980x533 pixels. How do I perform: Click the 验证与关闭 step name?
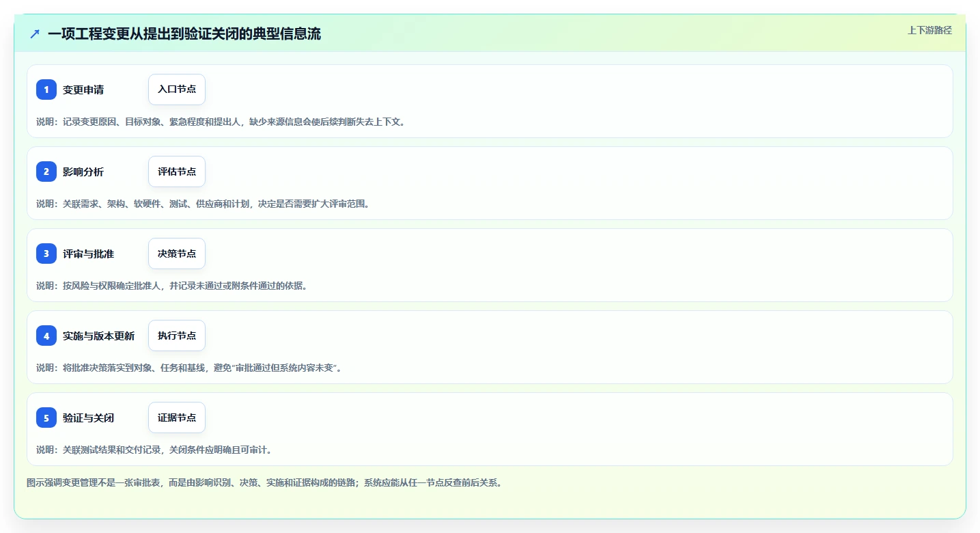(x=88, y=418)
